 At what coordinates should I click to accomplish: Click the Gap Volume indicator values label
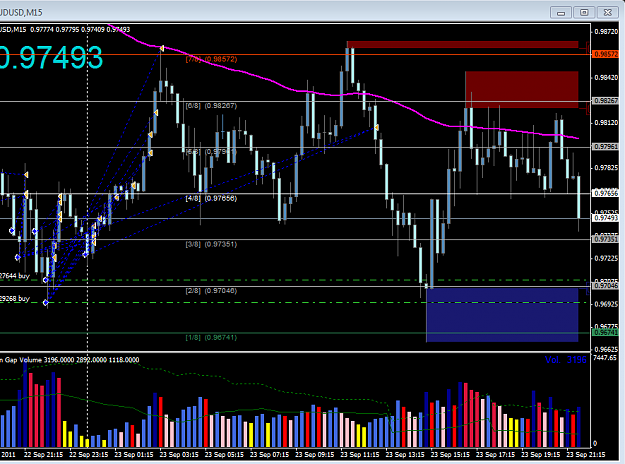70,360
